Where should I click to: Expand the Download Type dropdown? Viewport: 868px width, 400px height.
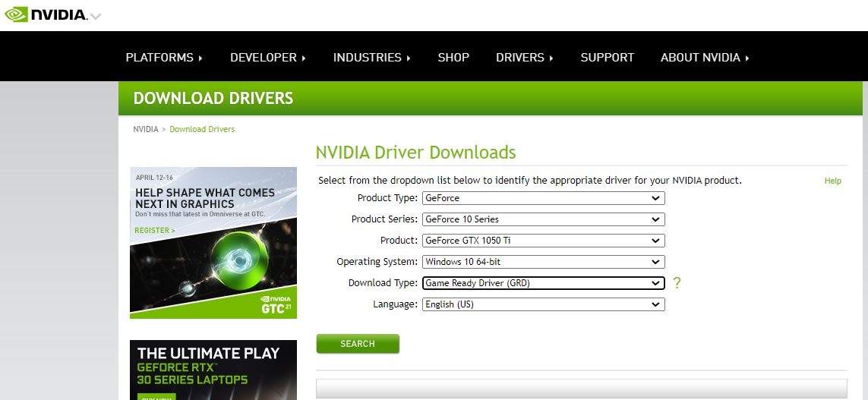[543, 283]
